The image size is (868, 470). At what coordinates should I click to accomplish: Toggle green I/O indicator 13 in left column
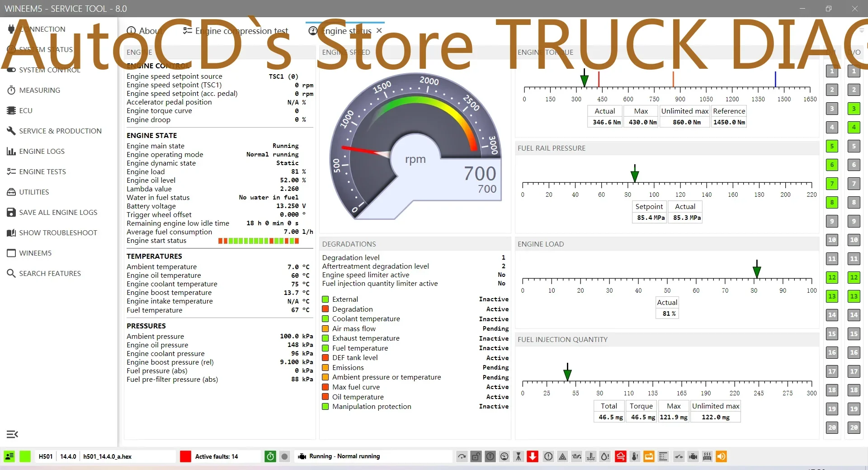832,296
